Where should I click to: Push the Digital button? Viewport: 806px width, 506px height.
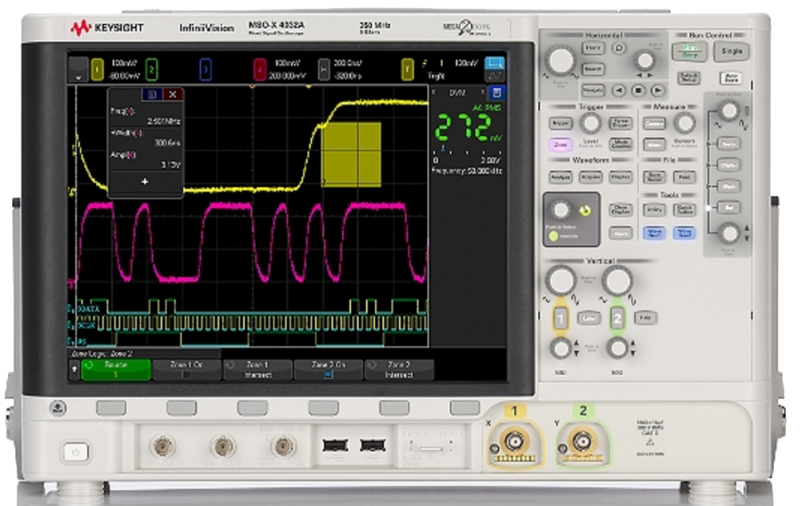(x=729, y=166)
